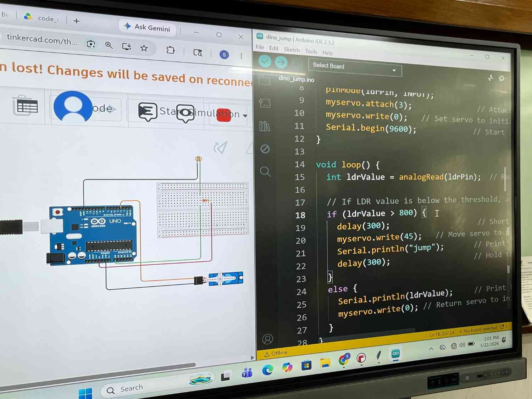Open the Tools menu in Arduino IDE
Image resolution: width=532 pixels, height=399 pixels.
pos(311,51)
